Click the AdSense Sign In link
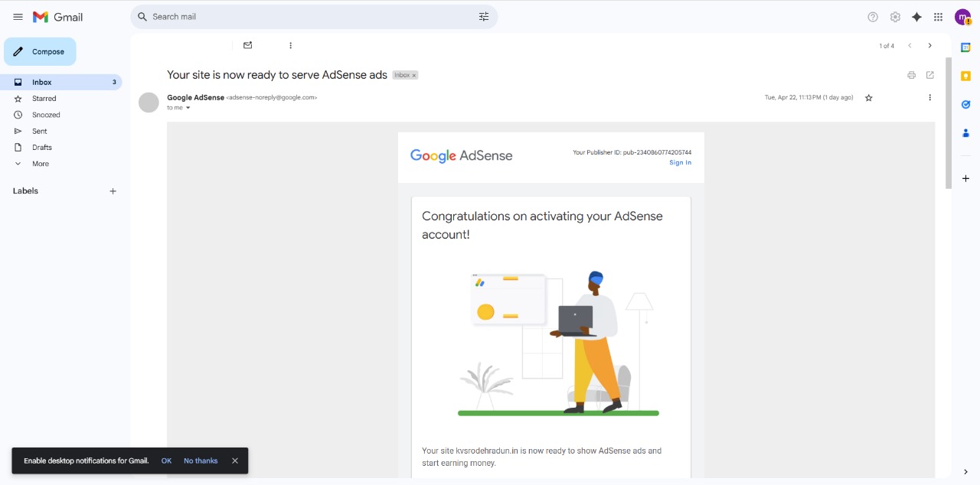The width and height of the screenshot is (980, 485). point(680,162)
